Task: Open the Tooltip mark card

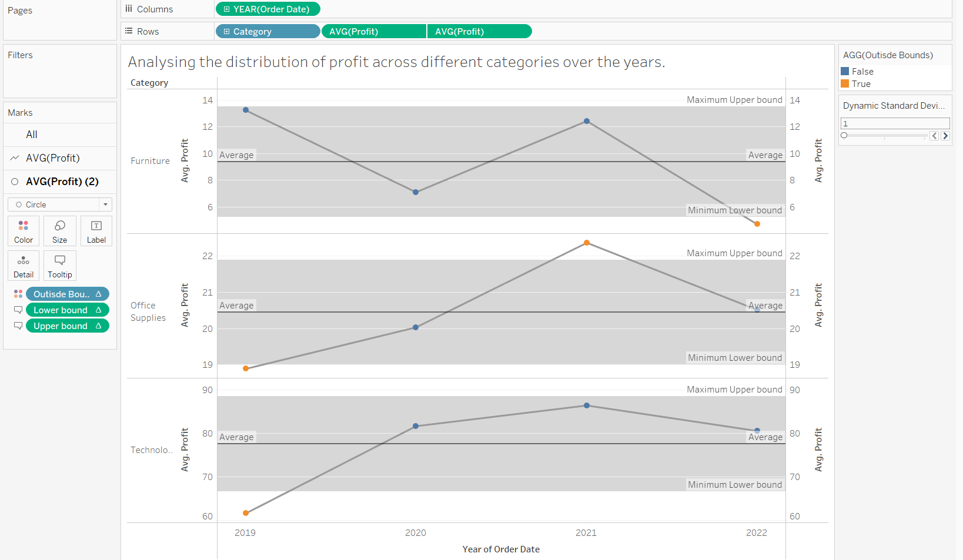Action: [59, 266]
